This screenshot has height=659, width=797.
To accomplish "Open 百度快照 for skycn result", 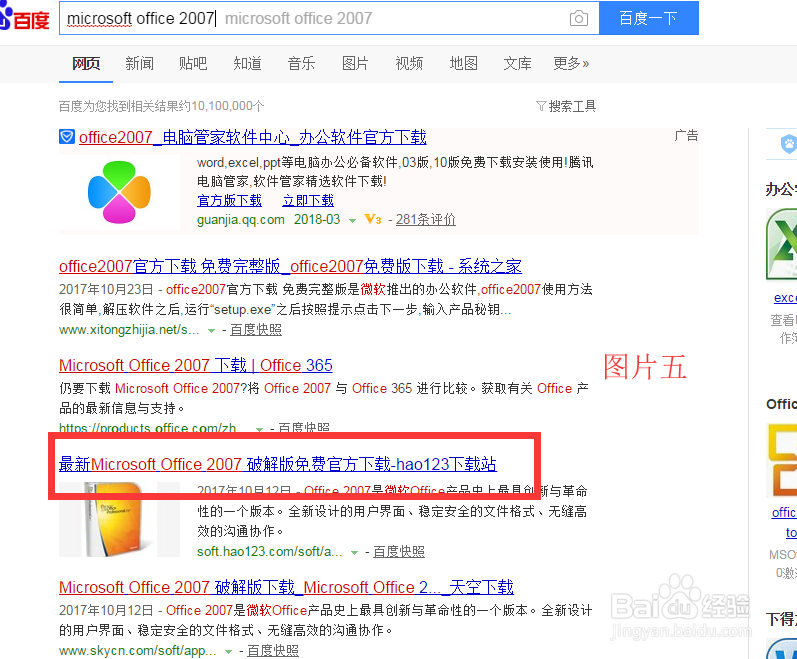I will click(x=273, y=651).
